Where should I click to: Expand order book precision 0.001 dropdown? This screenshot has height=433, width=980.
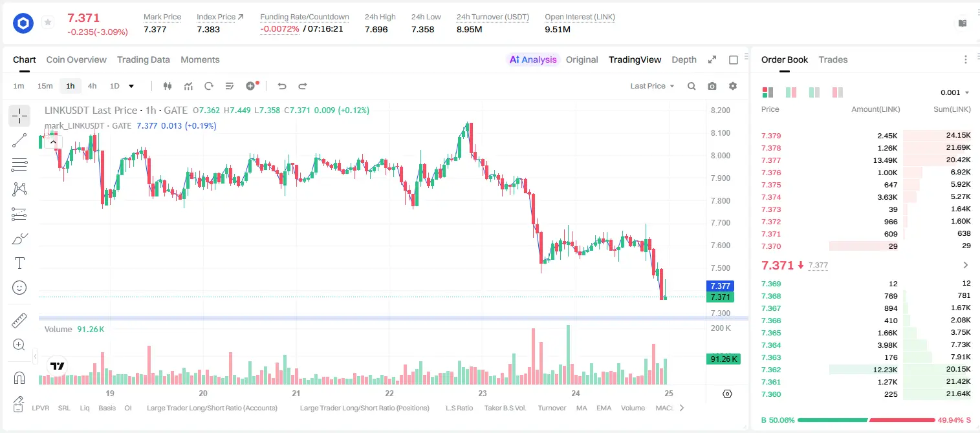955,92
